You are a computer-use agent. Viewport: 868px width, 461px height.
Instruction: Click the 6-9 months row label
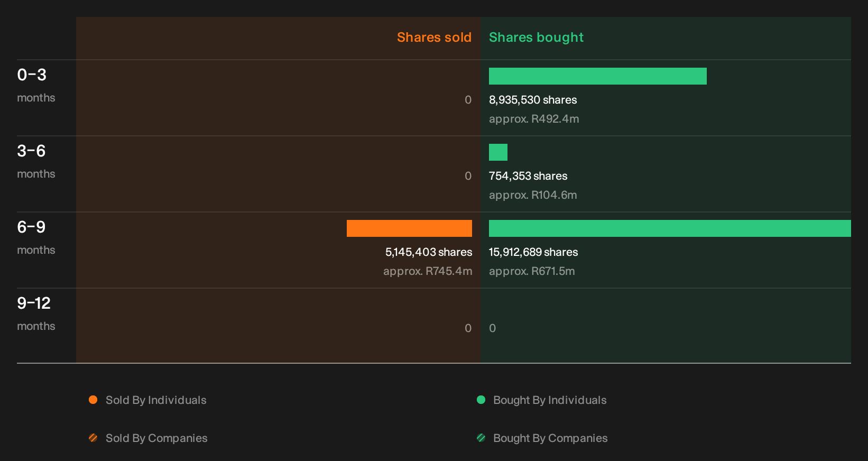point(36,238)
